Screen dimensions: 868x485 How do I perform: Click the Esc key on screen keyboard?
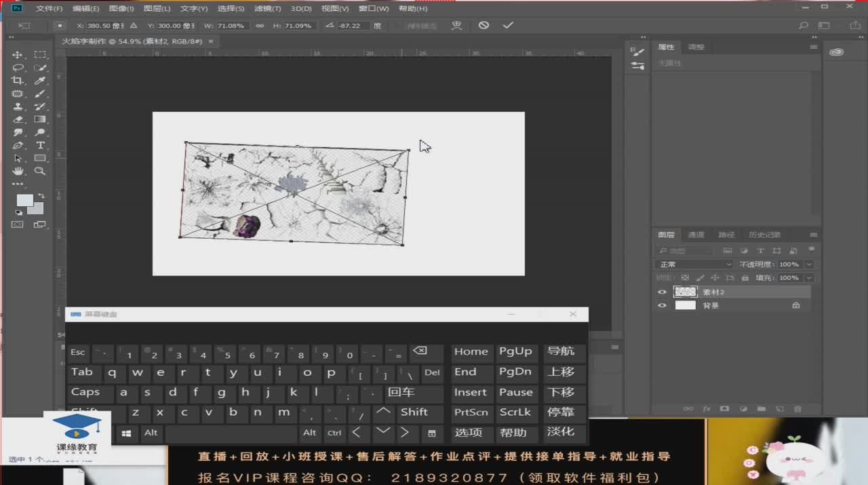tap(78, 353)
